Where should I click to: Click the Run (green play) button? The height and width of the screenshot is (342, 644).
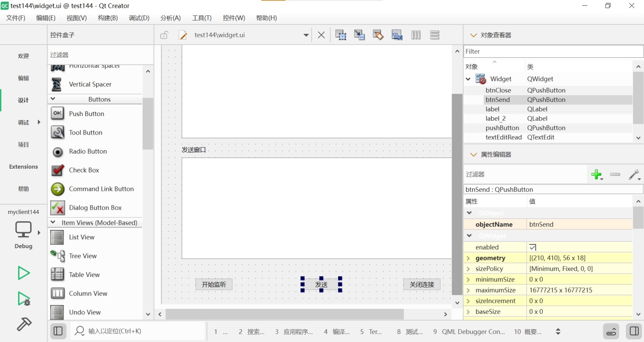[x=24, y=273]
